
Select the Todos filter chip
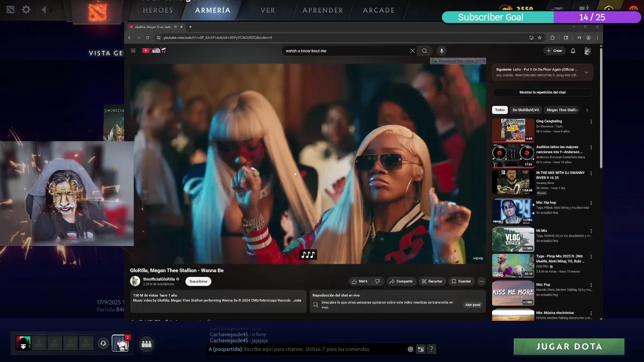(500, 110)
